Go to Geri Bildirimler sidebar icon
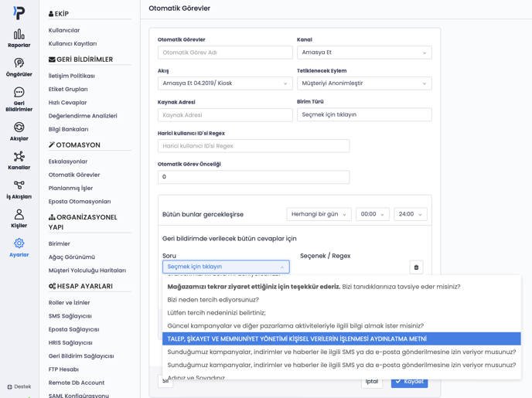Screen dimensions: 532x398 19,100
